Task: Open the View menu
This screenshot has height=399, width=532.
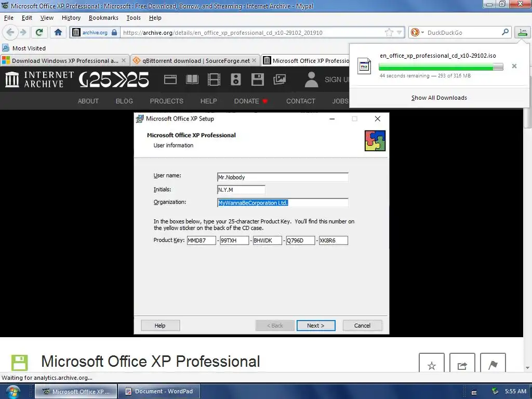Action: click(47, 18)
